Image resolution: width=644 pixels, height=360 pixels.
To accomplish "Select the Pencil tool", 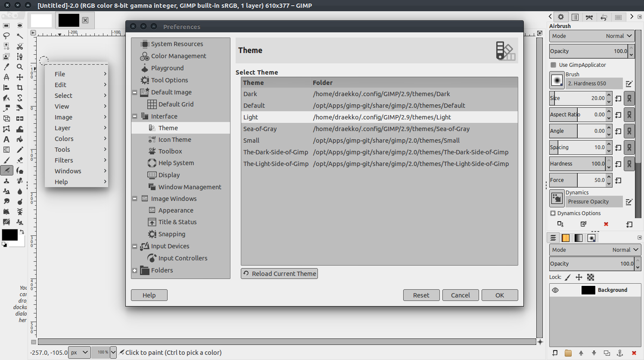I will coord(20,150).
